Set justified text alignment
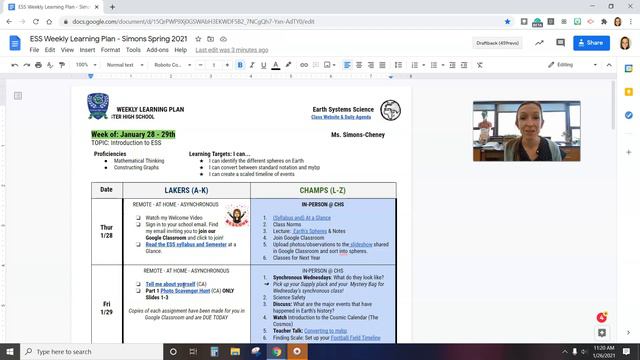The image size is (640, 360). 382,65
